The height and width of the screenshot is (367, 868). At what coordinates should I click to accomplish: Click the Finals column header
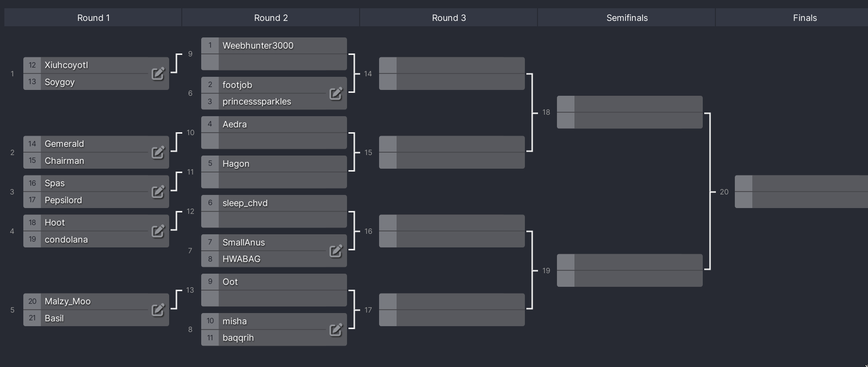click(x=805, y=18)
